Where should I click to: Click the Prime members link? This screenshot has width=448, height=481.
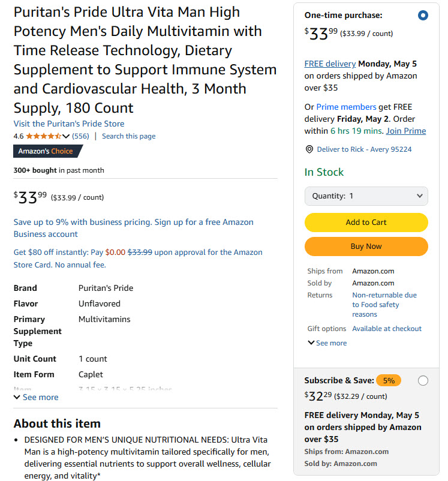(x=346, y=107)
